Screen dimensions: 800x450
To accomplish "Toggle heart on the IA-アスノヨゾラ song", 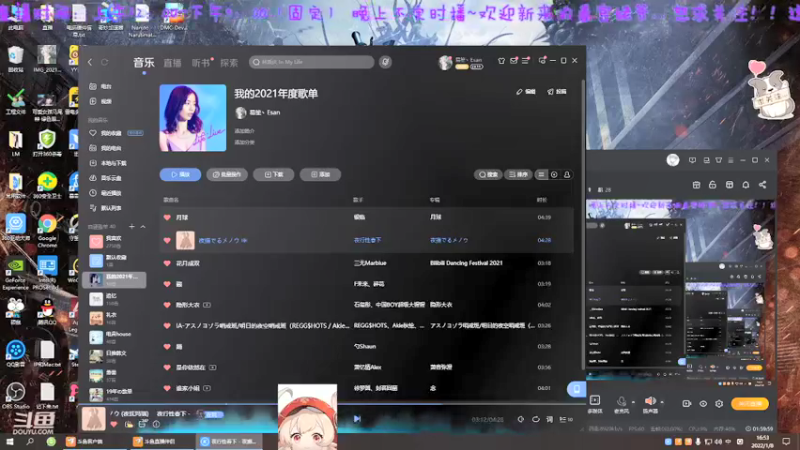I will [x=167, y=326].
